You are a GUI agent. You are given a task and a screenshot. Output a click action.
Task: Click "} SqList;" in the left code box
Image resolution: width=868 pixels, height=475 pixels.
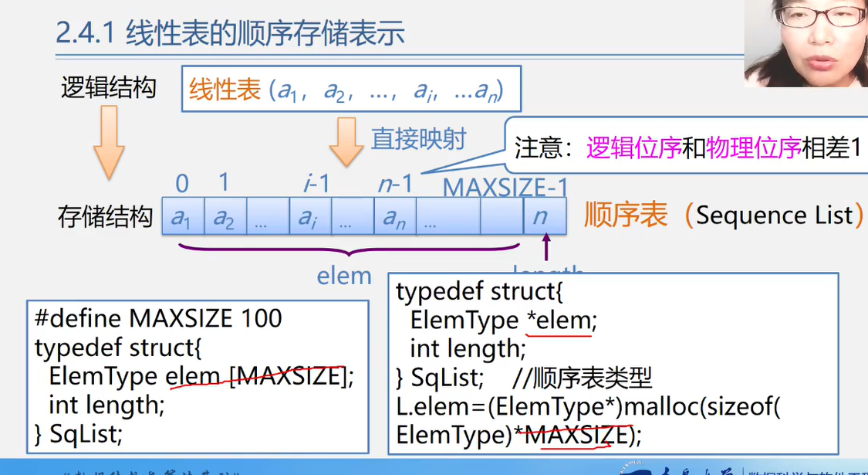78,434
